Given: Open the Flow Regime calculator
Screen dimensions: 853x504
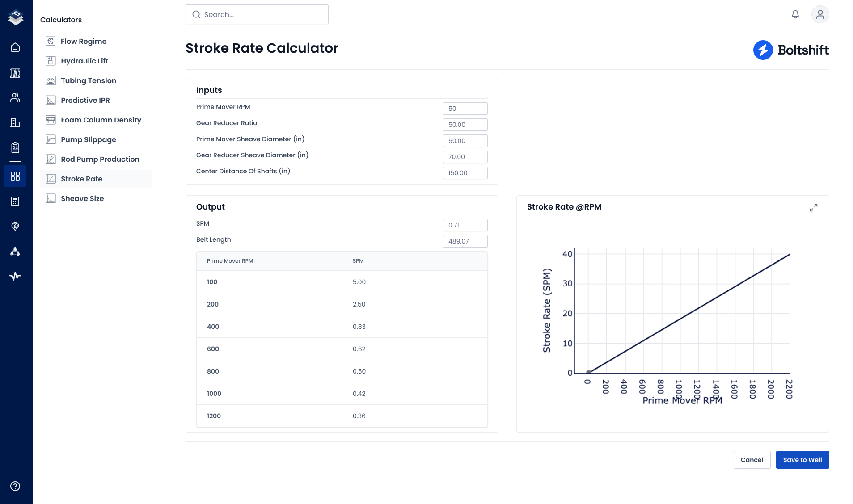Looking at the screenshot, I should pos(83,41).
